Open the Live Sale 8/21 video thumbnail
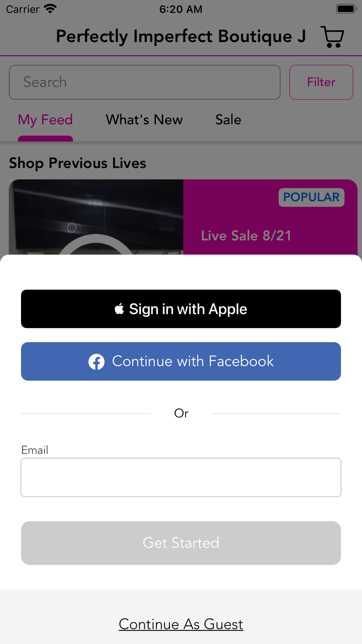The height and width of the screenshot is (644, 362). click(96, 217)
